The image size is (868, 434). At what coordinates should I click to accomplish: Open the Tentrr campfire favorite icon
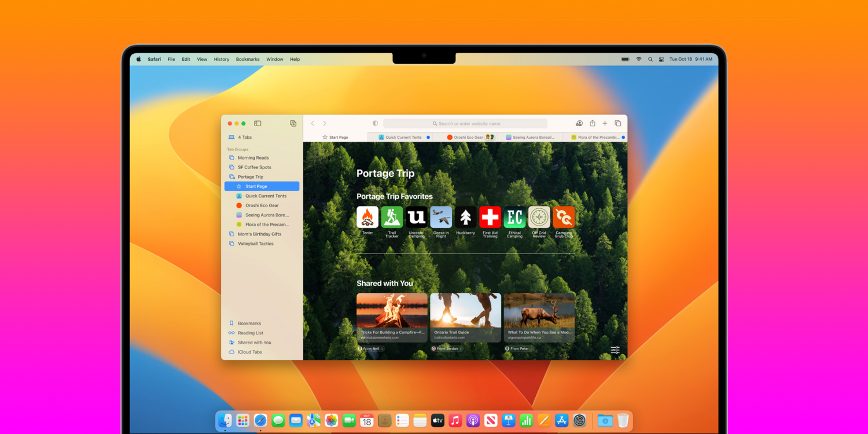point(367,218)
